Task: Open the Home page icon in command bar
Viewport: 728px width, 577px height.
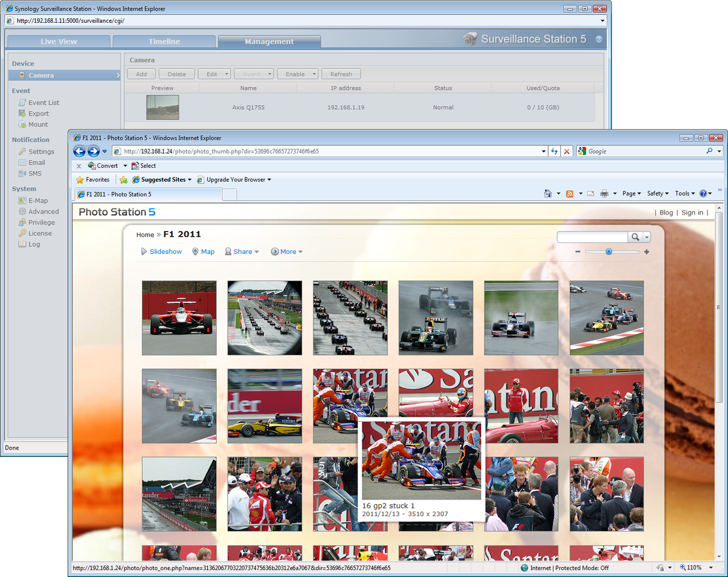Action: tap(548, 193)
